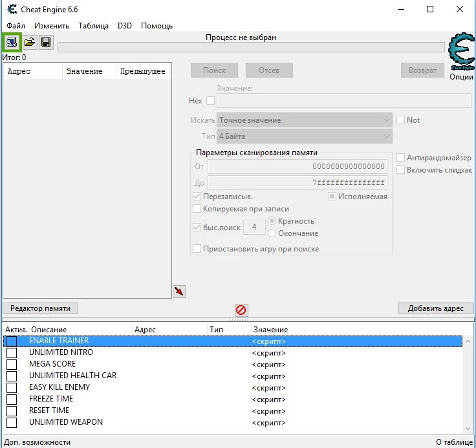Open the Таблица menu

[x=94, y=26]
